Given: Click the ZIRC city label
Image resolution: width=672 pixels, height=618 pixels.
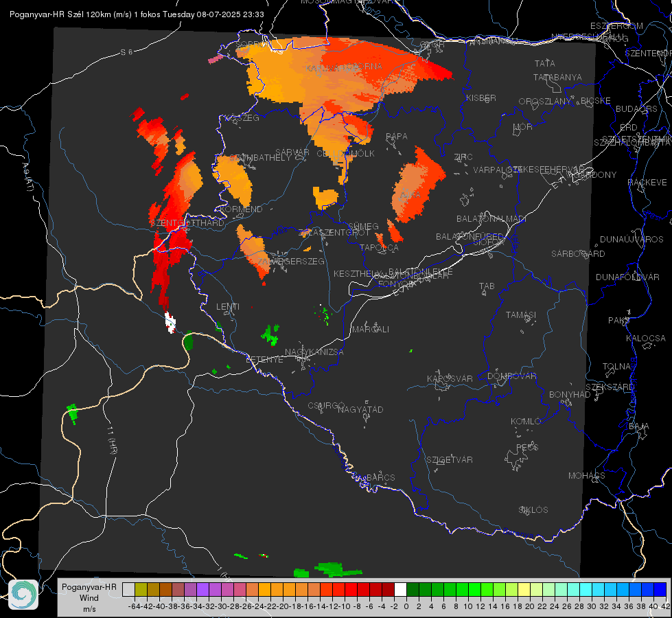Looking at the screenshot, I should pos(463,157).
